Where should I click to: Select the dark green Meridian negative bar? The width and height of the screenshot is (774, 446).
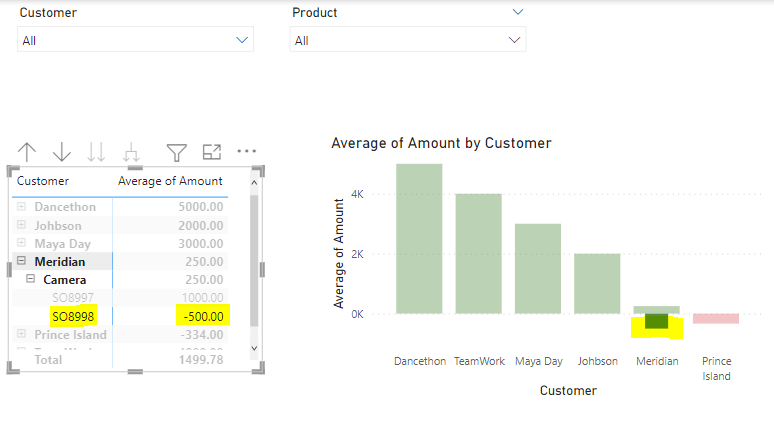657,321
